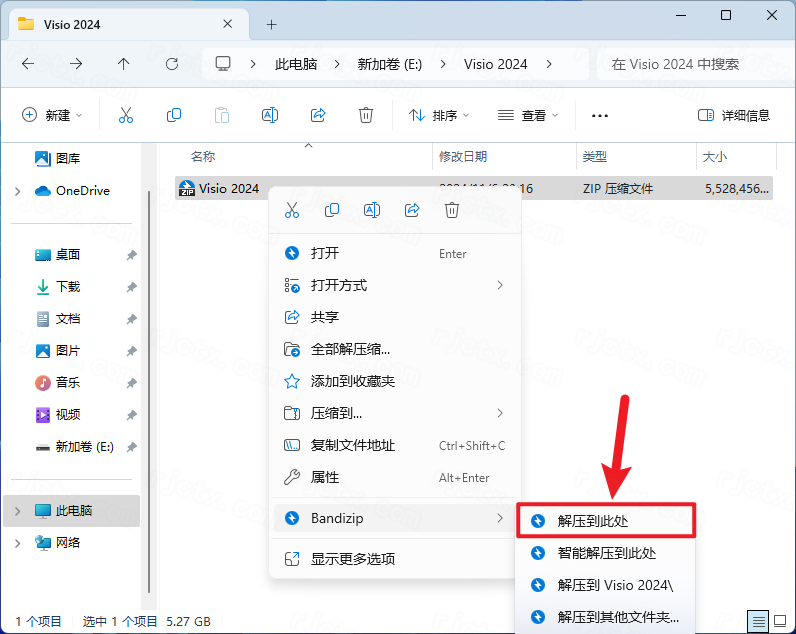Select 共享 in the context menu
The height and width of the screenshot is (634, 796).
coord(397,317)
